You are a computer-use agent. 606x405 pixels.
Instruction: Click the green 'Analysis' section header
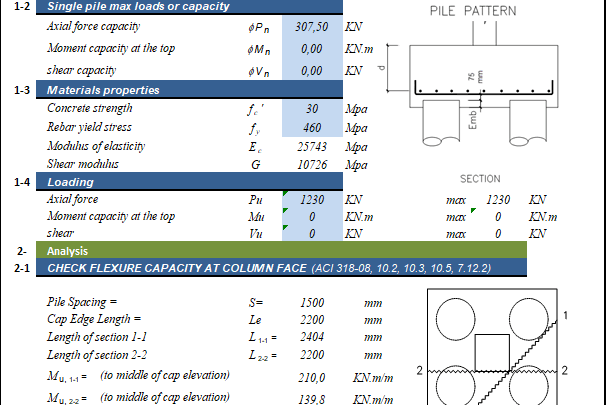click(281, 250)
